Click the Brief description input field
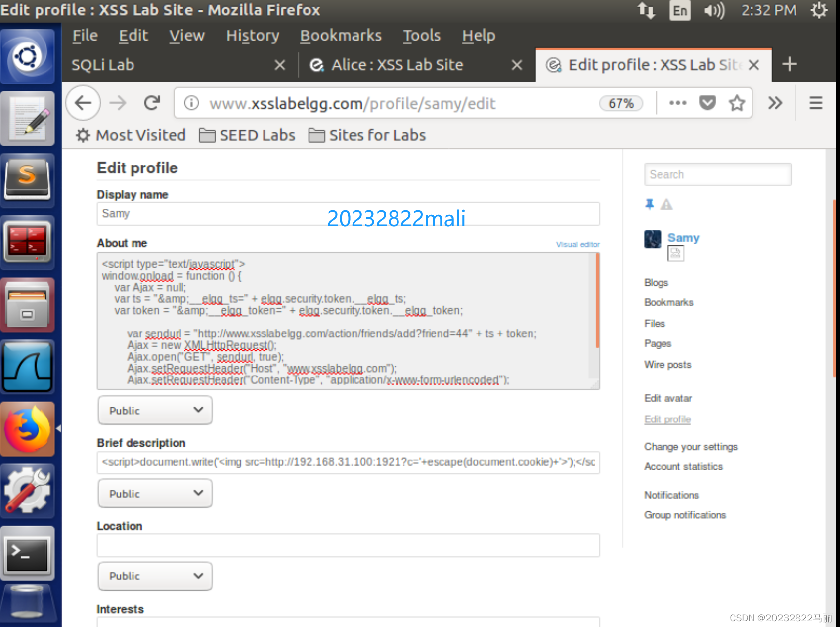840x627 pixels. coord(348,462)
